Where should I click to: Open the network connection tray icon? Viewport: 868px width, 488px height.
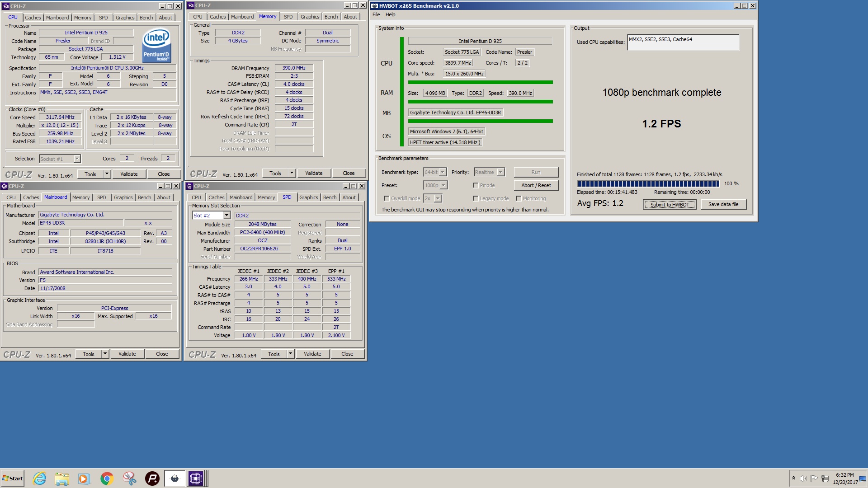tap(825, 479)
